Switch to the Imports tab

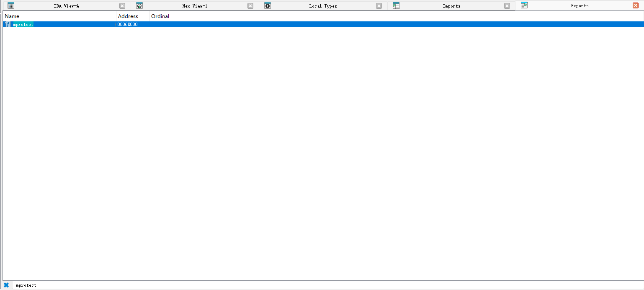451,6
